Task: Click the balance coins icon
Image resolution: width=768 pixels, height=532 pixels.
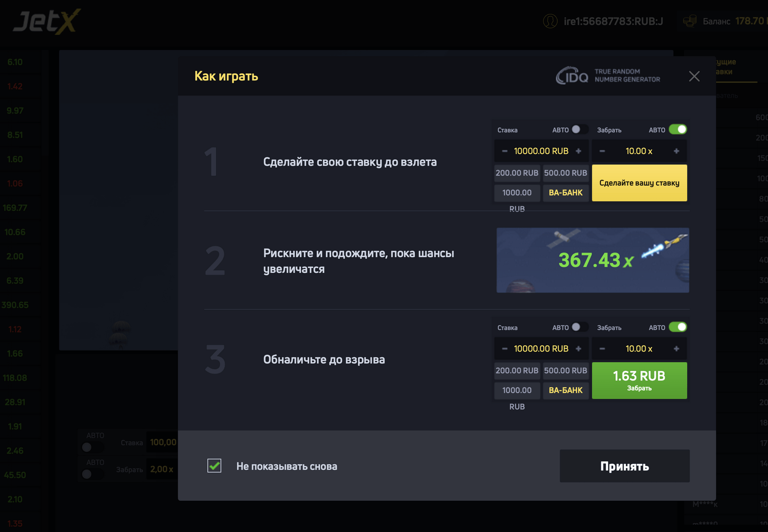Action: tap(690, 21)
